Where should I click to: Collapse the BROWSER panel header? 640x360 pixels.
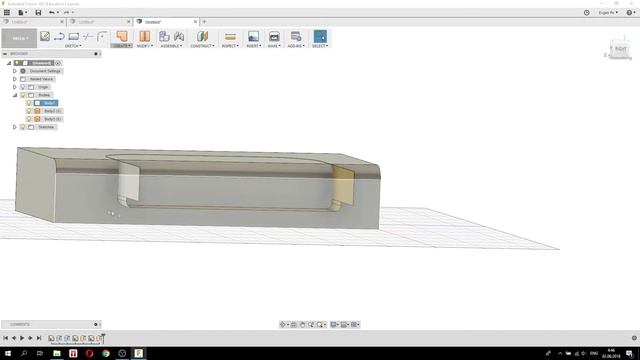coord(5,53)
